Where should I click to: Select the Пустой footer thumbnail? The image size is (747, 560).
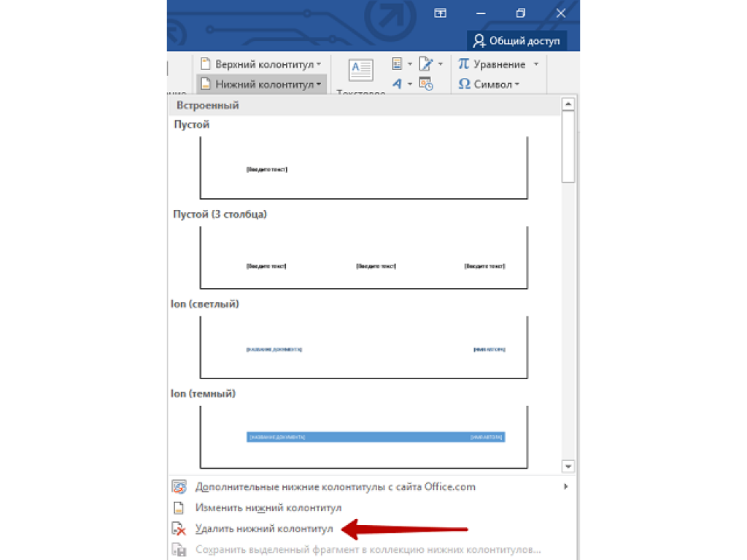[x=364, y=168]
